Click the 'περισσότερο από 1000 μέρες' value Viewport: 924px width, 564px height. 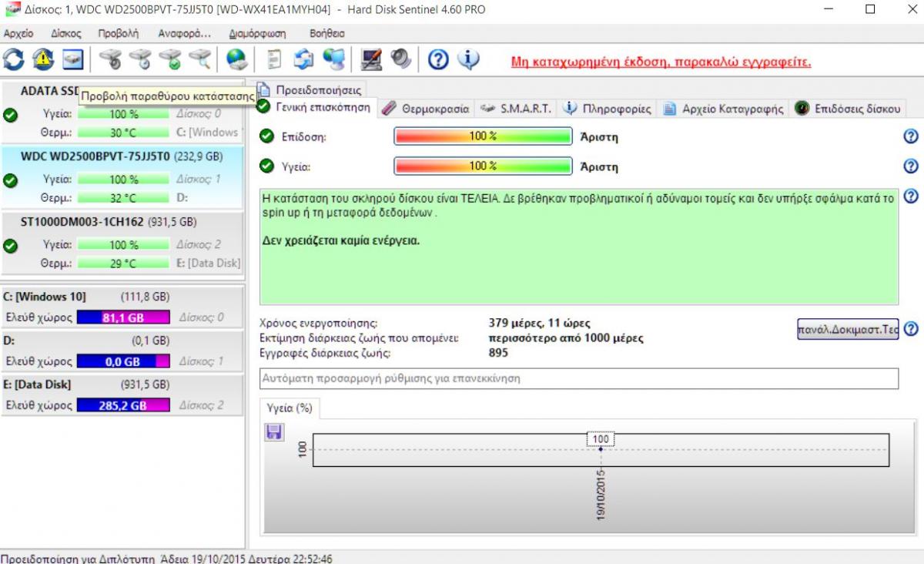(x=566, y=337)
